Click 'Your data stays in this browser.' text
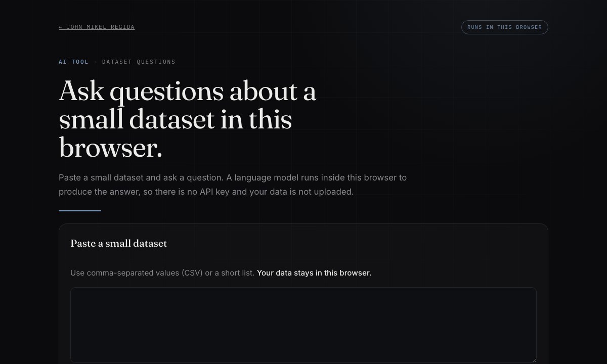 [x=314, y=273]
